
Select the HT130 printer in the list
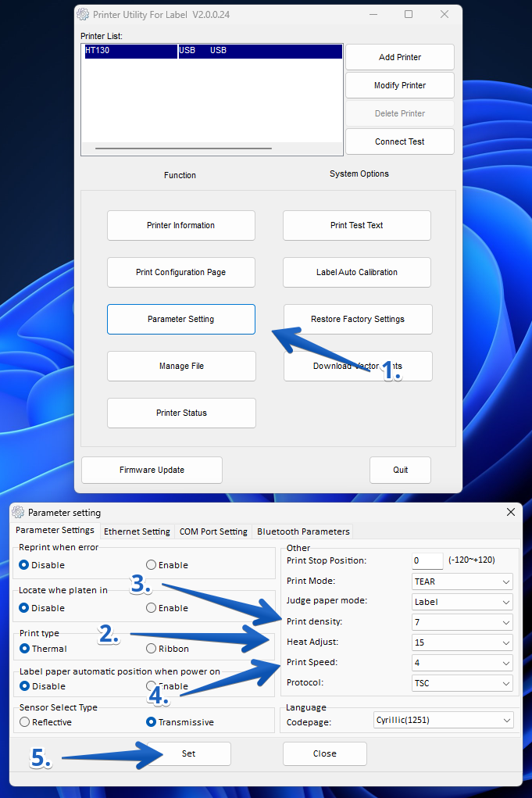coord(130,51)
